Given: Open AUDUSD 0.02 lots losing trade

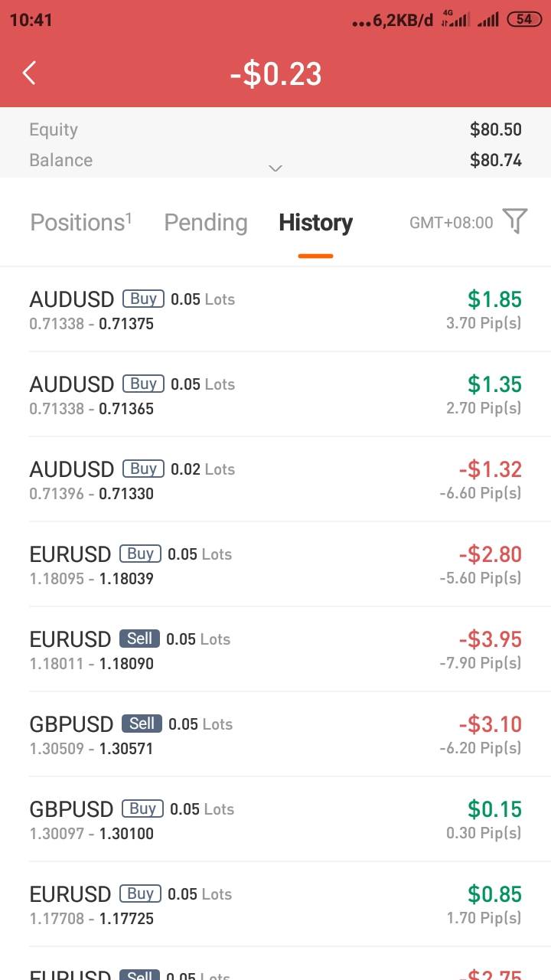Looking at the screenshot, I should click(x=275, y=480).
